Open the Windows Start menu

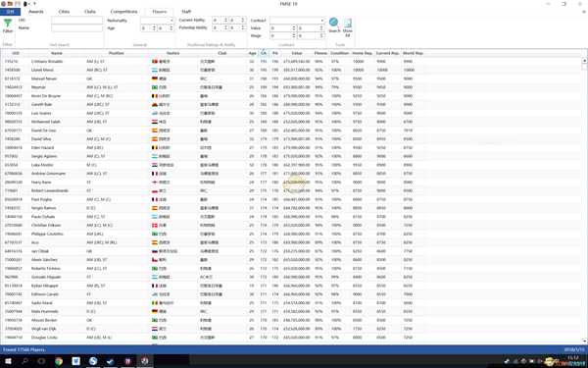8,361
